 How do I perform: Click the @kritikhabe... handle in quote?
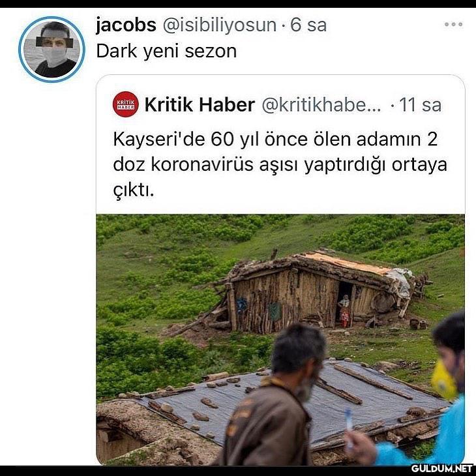[x=321, y=105]
